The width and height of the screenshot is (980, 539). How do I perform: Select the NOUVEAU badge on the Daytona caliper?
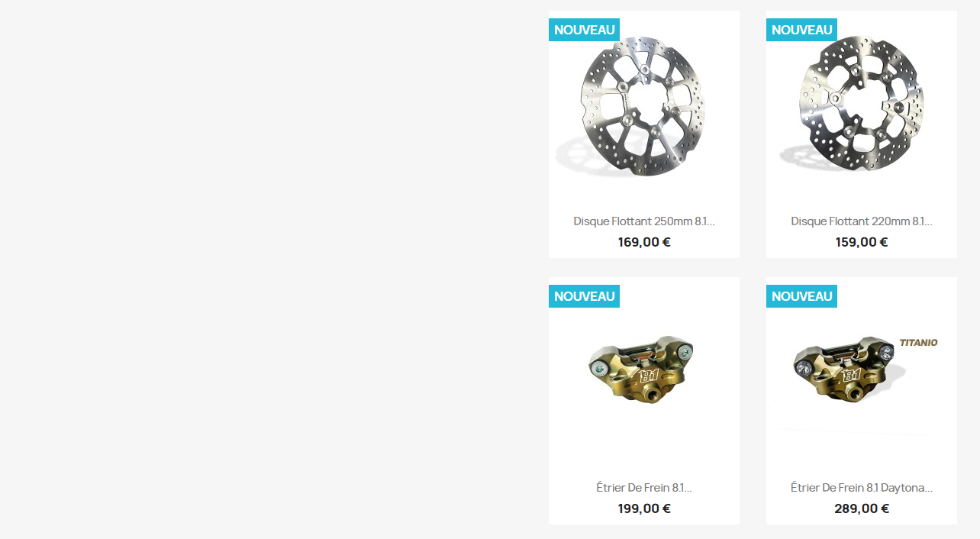(801, 296)
